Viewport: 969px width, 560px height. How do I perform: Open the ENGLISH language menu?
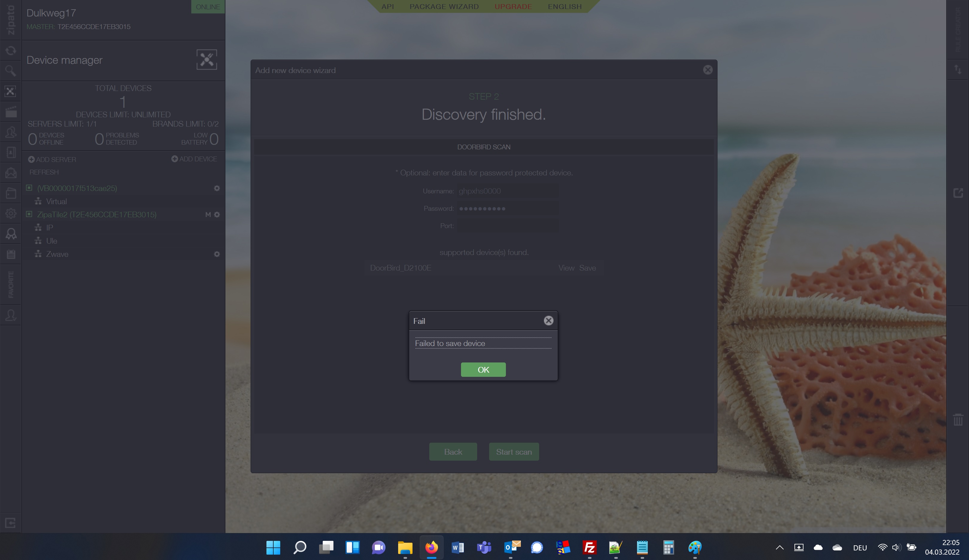[565, 7]
